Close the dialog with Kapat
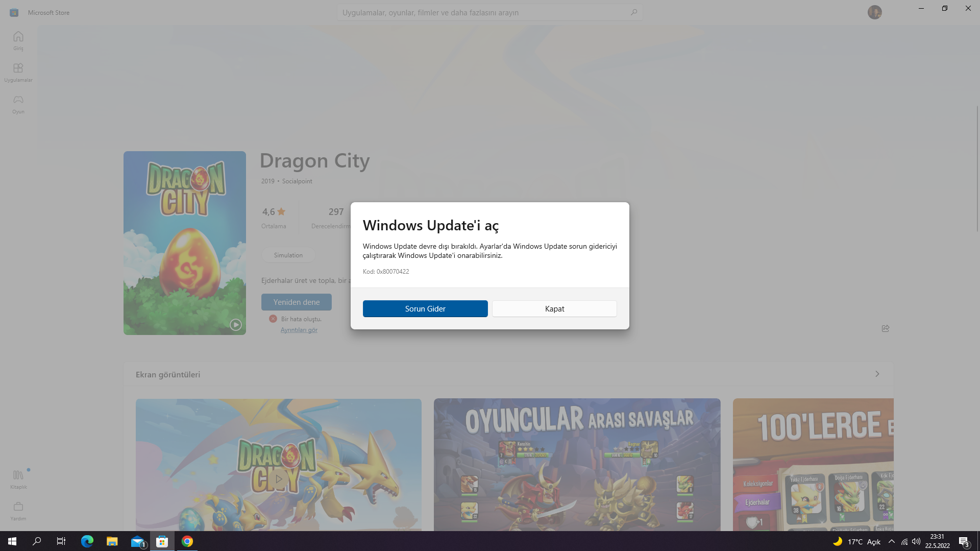Screen dimensions: 980x551 click(x=554, y=308)
